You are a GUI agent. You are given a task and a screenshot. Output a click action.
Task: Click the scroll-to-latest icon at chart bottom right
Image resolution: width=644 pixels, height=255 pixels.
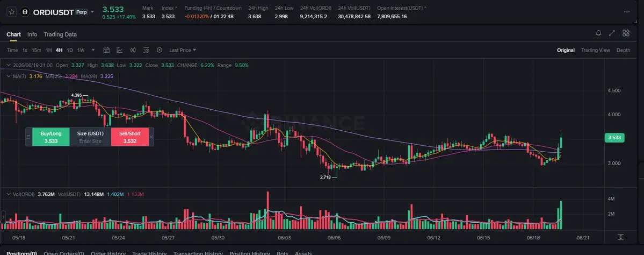coord(620,237)
